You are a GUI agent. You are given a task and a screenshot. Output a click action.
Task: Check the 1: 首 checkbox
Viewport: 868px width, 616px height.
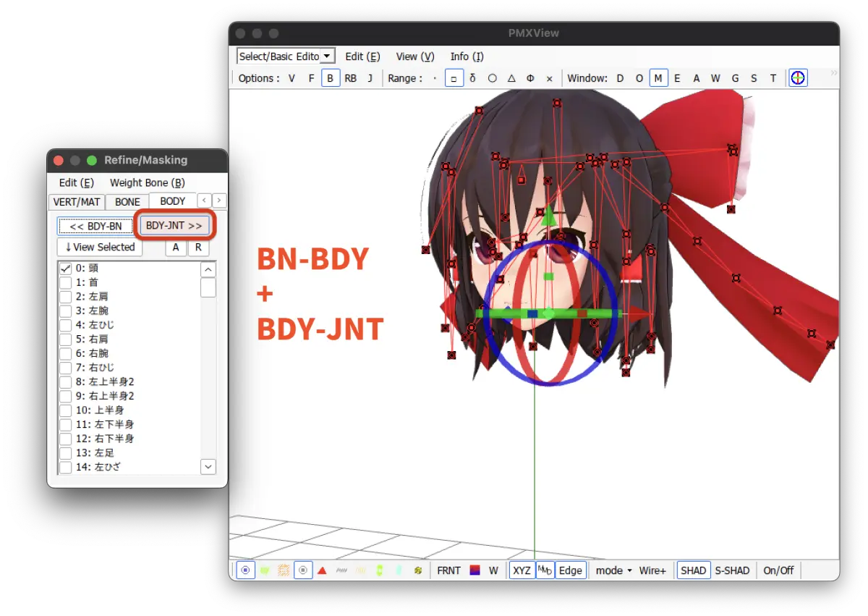point(66,282)
